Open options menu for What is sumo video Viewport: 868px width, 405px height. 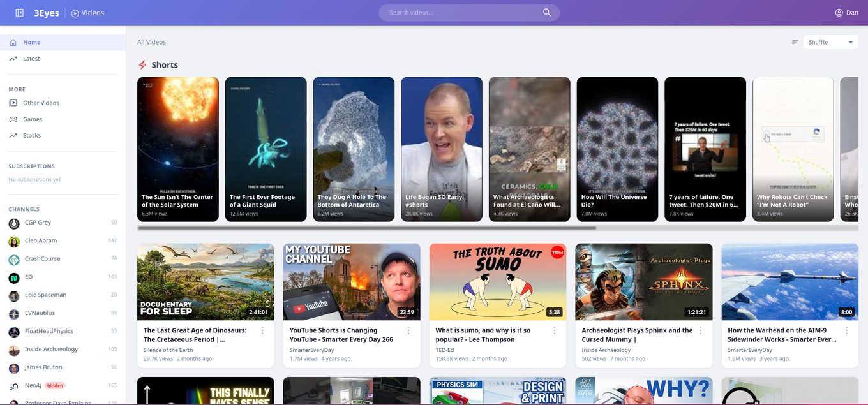pos(555,330)
